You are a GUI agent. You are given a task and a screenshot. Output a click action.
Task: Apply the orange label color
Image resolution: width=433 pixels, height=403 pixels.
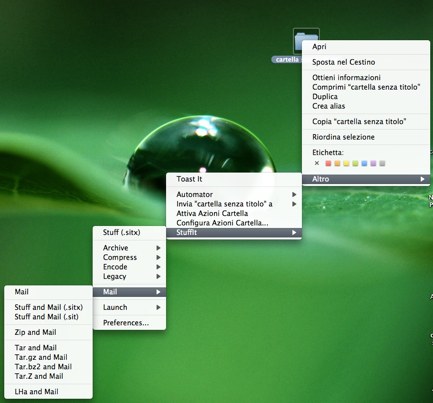tap(337, 163)
